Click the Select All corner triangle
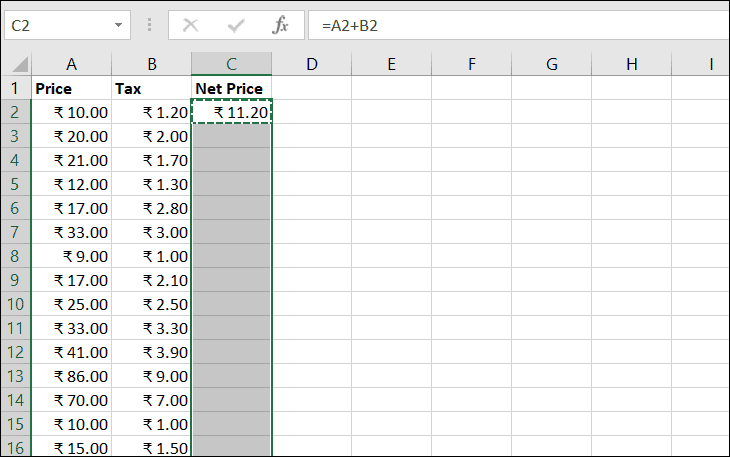The height and width of the screenshot is (457, 730). point(20,64)
